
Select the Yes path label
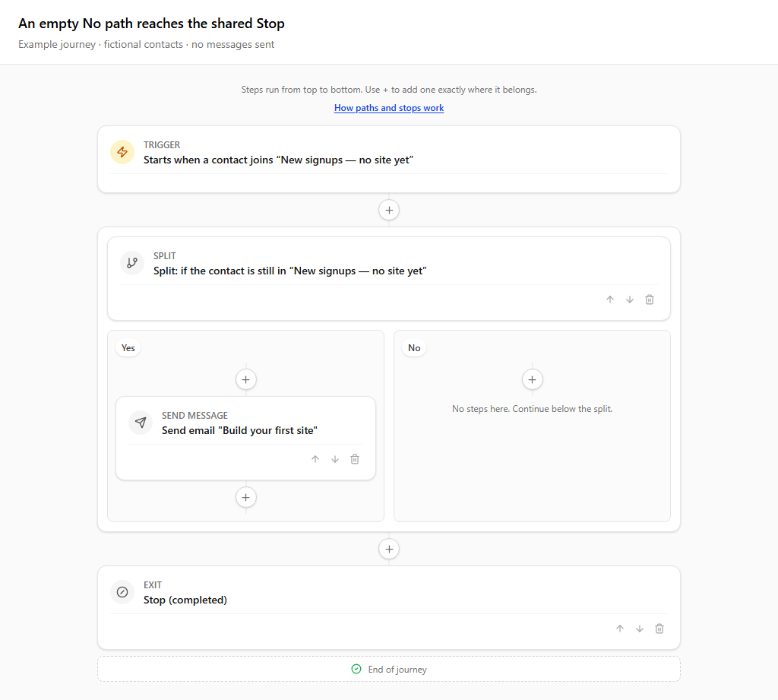click(x=128, y=348)
